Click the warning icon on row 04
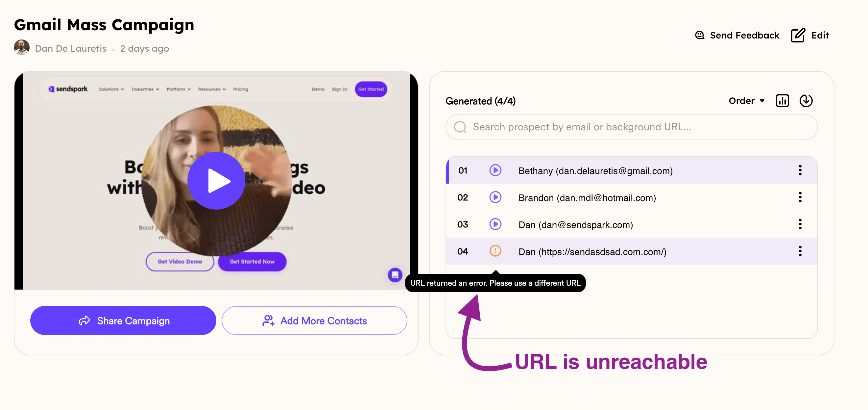 (495, 251)
